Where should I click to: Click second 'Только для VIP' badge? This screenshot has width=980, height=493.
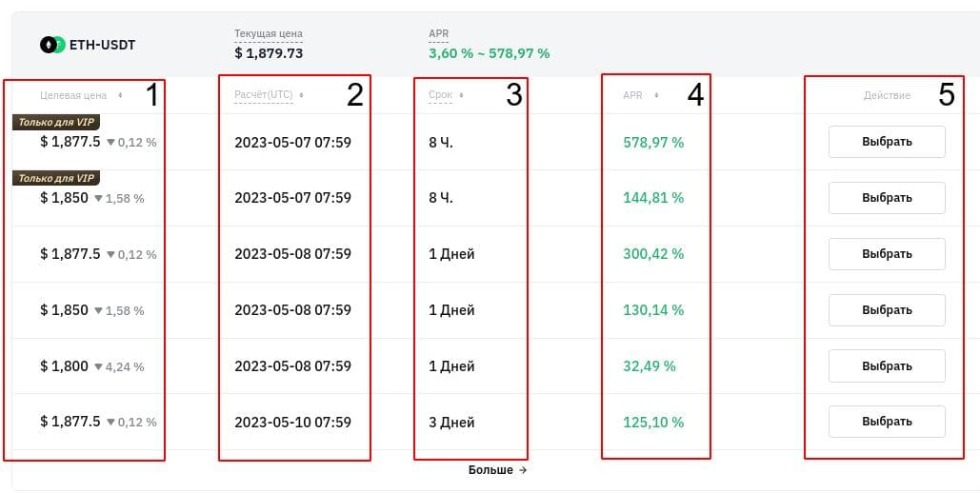coord(56,179)
